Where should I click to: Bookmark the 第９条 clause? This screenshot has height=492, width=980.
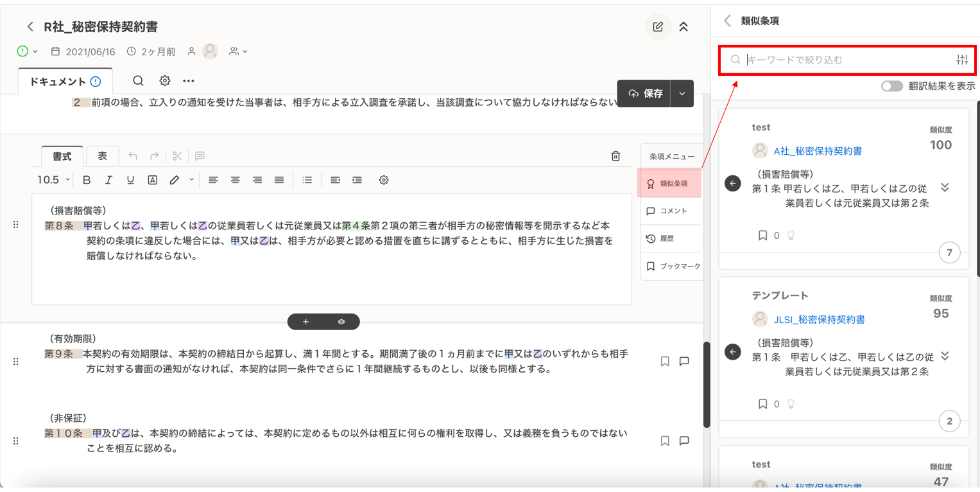(x=665, y=362)
